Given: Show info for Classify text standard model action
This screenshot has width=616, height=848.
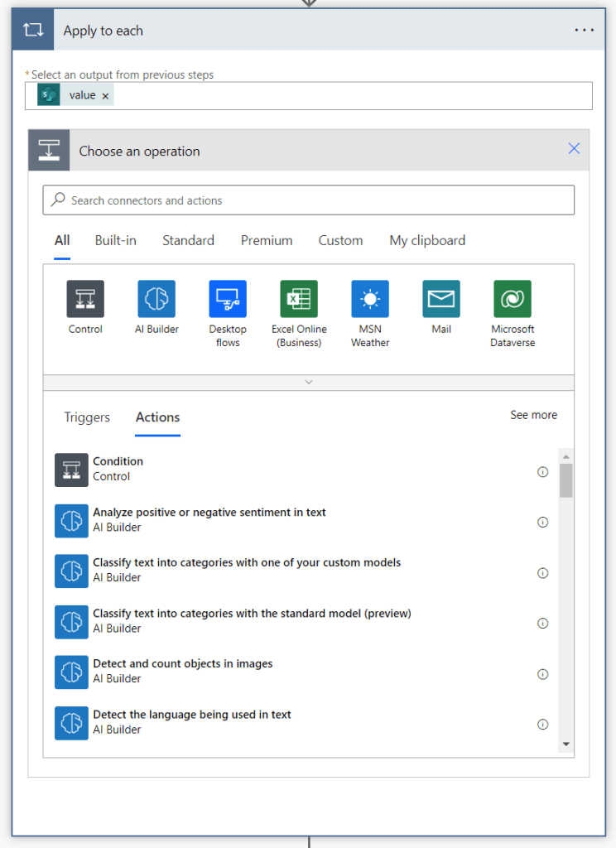Looking at the screenshot, I should pos(542,624).
